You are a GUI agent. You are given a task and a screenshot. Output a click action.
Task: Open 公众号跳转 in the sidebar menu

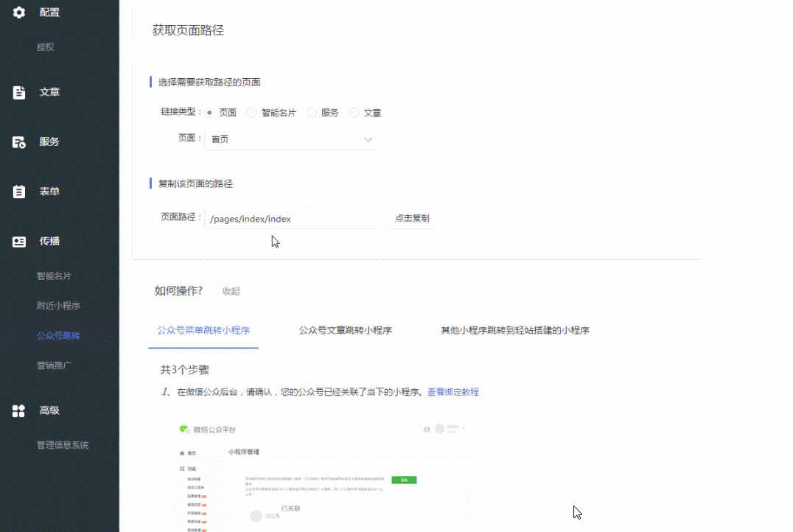click(x=59, y=335)
